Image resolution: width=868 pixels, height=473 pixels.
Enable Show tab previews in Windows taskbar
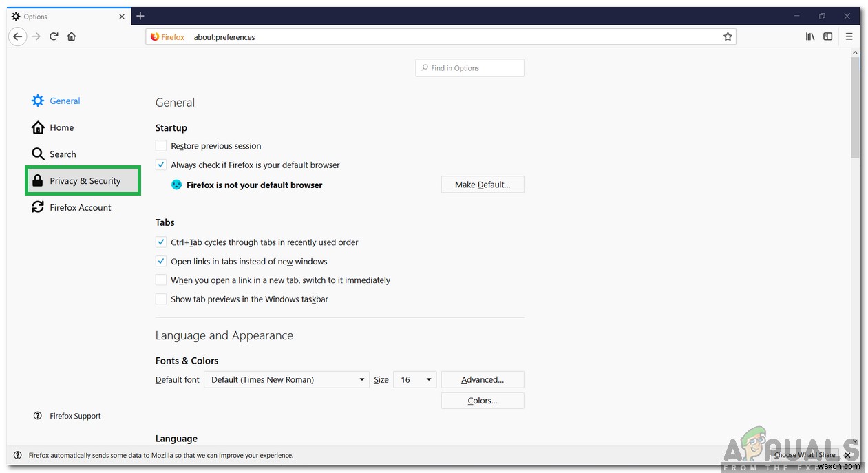(160, 298)
